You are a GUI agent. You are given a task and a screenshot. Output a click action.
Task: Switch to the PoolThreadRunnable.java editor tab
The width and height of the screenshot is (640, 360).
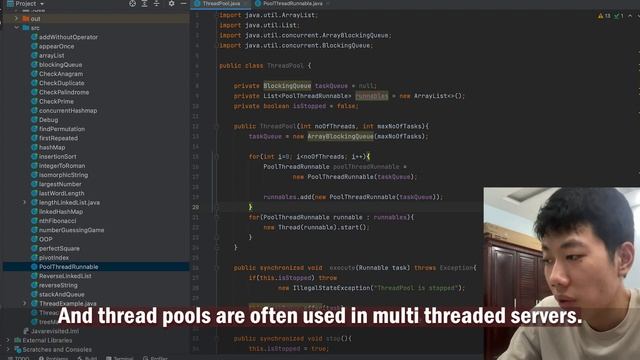tap(292, 3)
